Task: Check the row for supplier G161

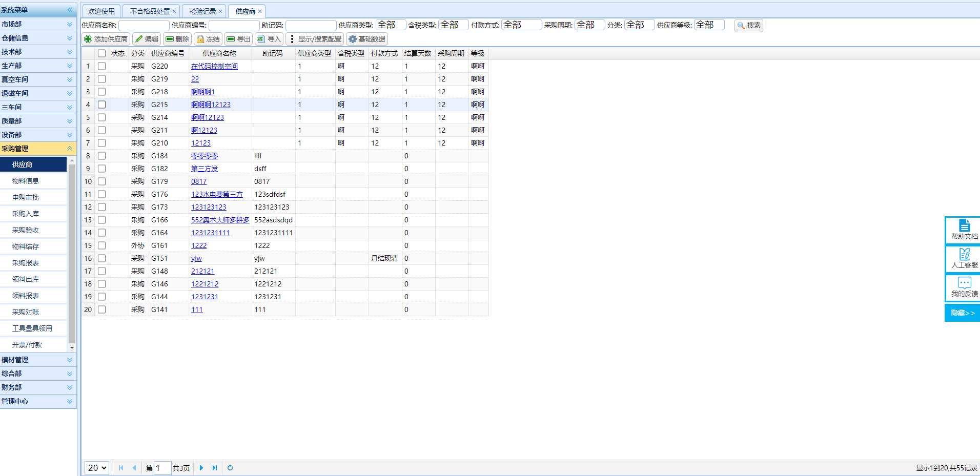Action: [x=102, y=245]
